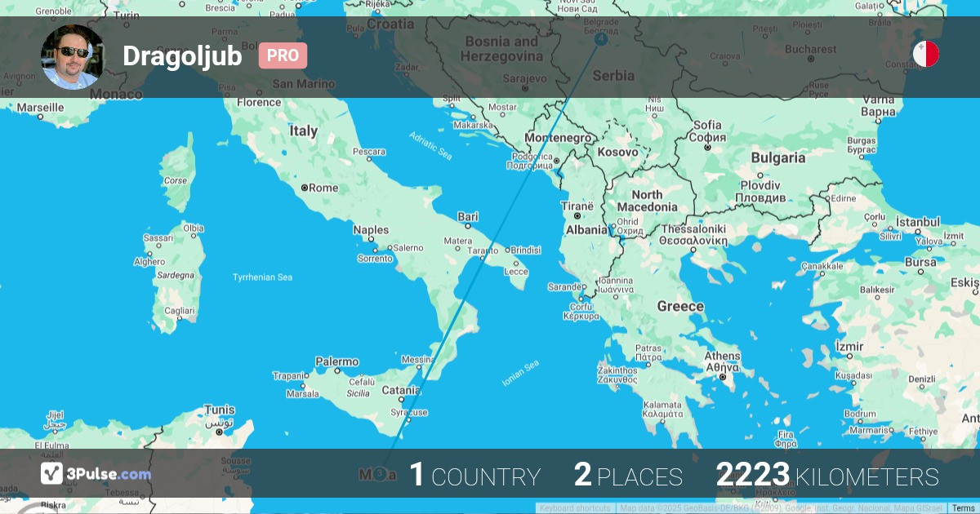Click the Malta flag icon
The height and width of the screenshot is (514, 980).
(926, 55)
